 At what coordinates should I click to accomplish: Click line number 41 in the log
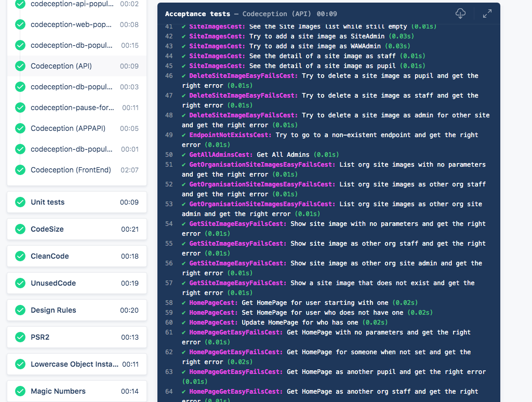click(x=169, y=26)
